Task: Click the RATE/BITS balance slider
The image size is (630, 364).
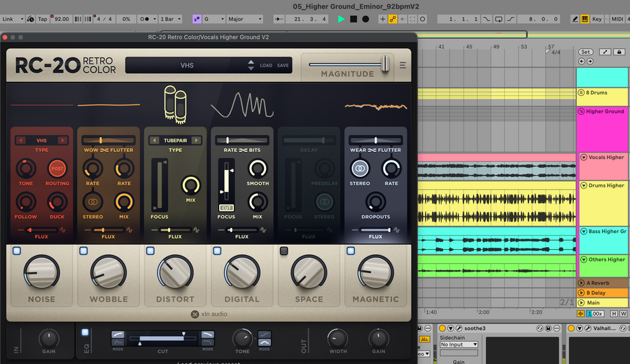Action: click(242, 140)
